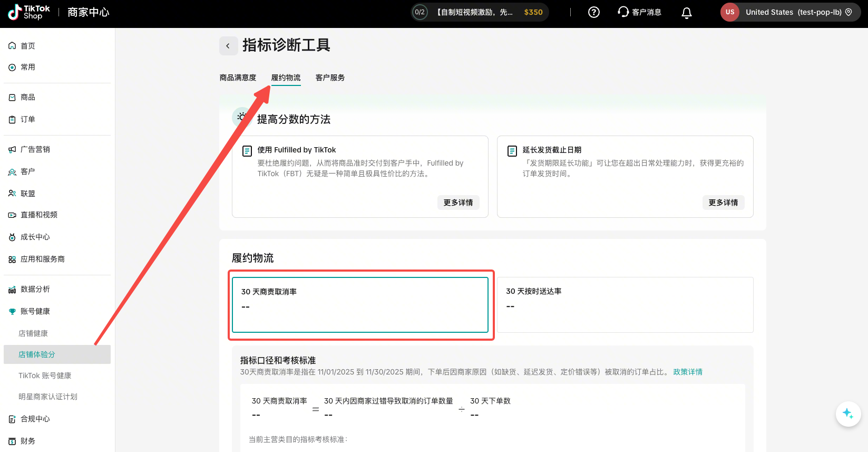Open the notifications bell
This screenshot has width=868, height=452.
click(686, 13)
